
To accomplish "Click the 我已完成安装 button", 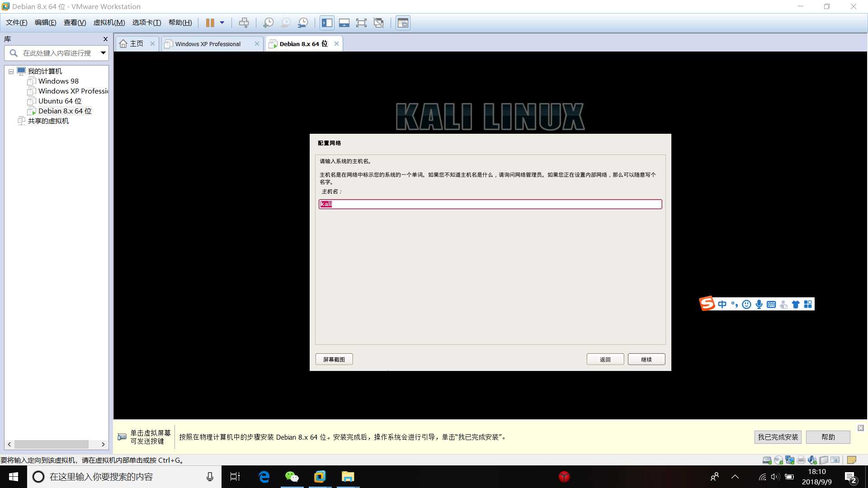I will 778,437.
